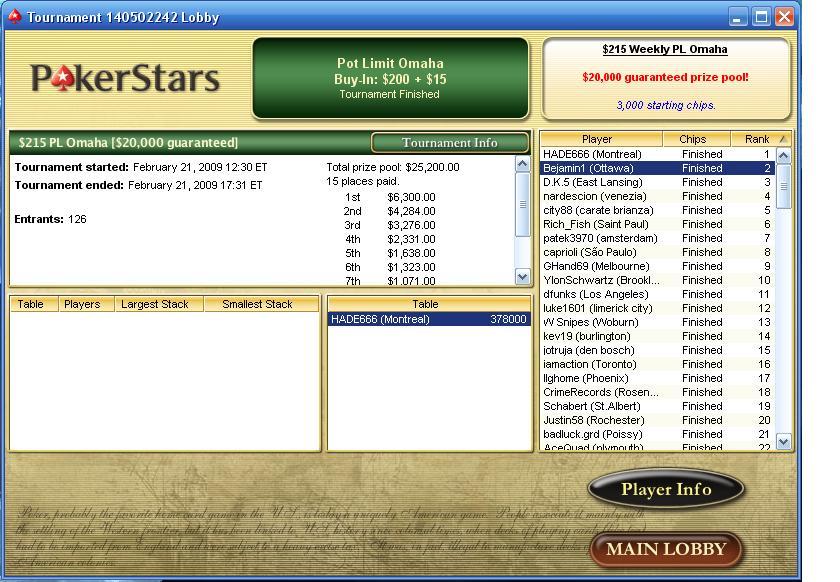Select W Snipes (Woburn) player row
The height and width of the screenshot is (582, 840).
657,322
